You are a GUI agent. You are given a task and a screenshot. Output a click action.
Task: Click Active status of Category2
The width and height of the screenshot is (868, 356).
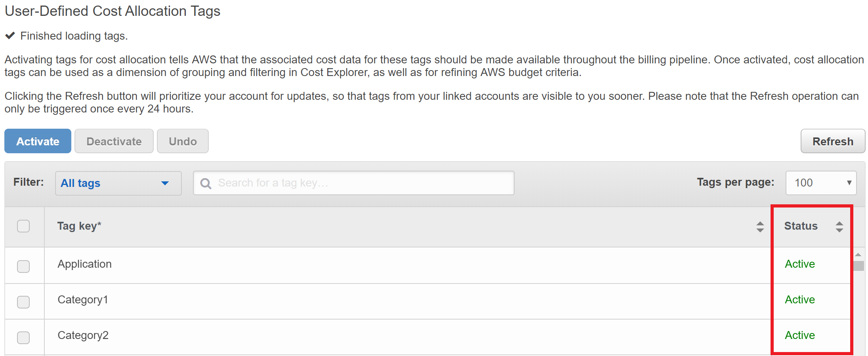point(799,335)
